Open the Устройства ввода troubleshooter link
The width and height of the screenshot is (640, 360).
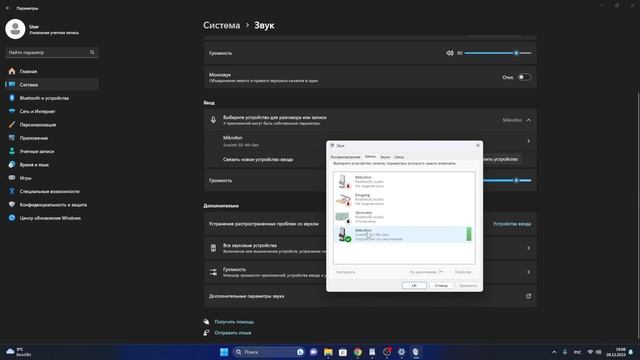512,224
